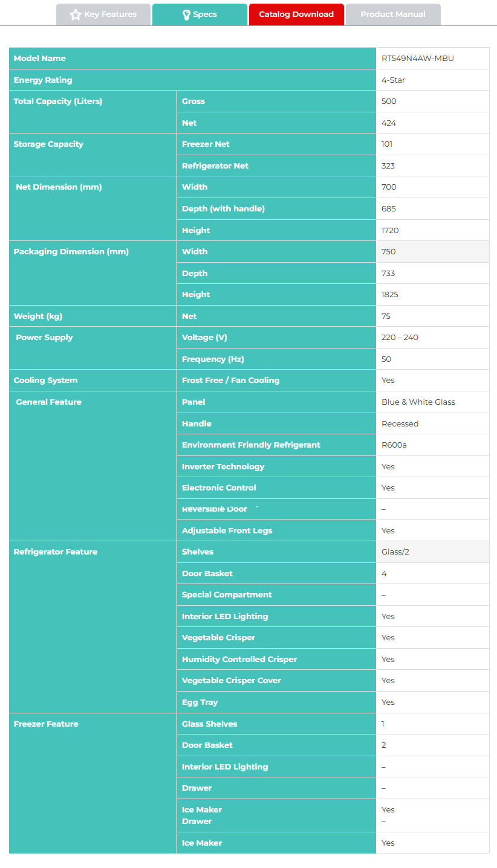Click the star icon on Key Features tab
The height and width of the screenshot is (868, 497).
coord(76,14)
